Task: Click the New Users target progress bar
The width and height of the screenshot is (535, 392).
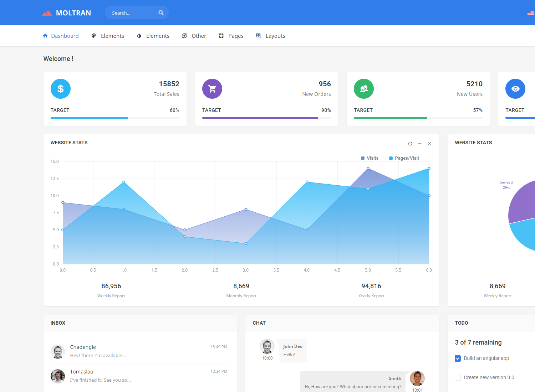Action: pos(418,118)
